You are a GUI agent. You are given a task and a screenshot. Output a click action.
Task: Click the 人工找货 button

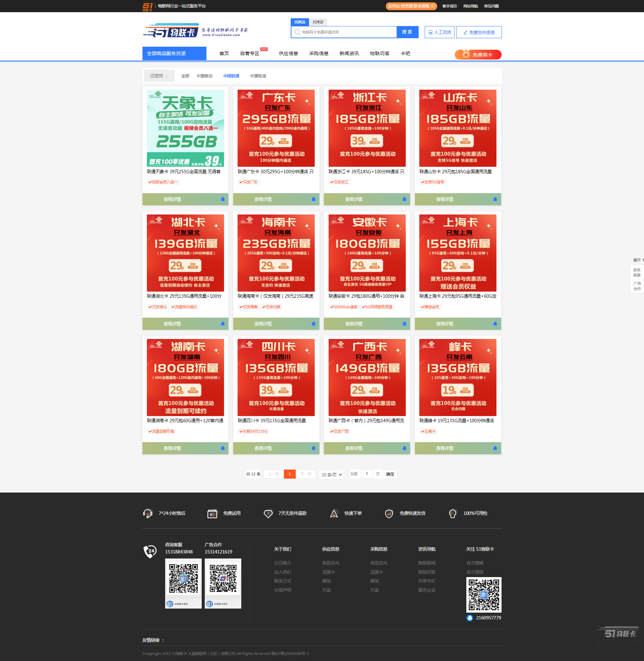pyautogui.click(x=440, y=32)
